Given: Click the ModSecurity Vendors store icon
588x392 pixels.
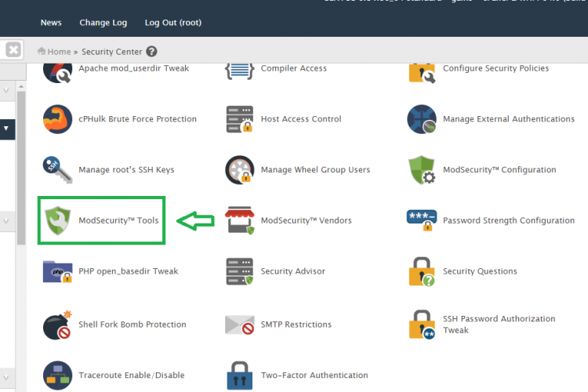Looking at the screenshot, I should [240, 220].
